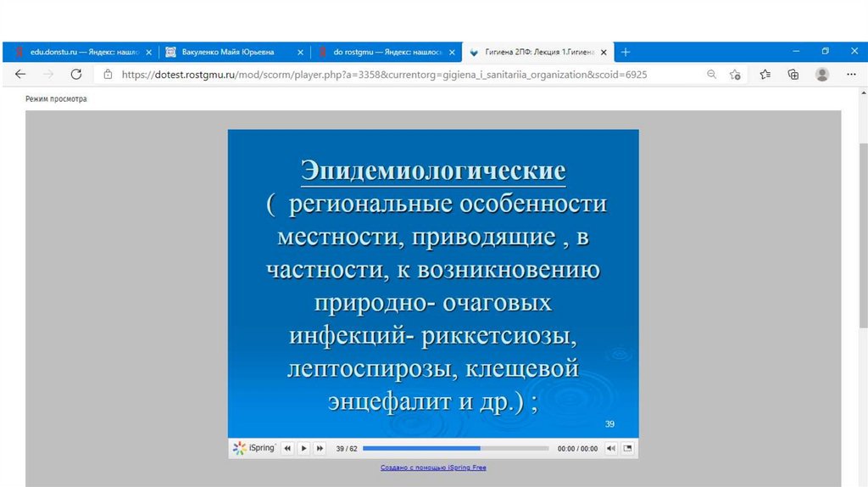Restore down the browser window

coord(826,51)
